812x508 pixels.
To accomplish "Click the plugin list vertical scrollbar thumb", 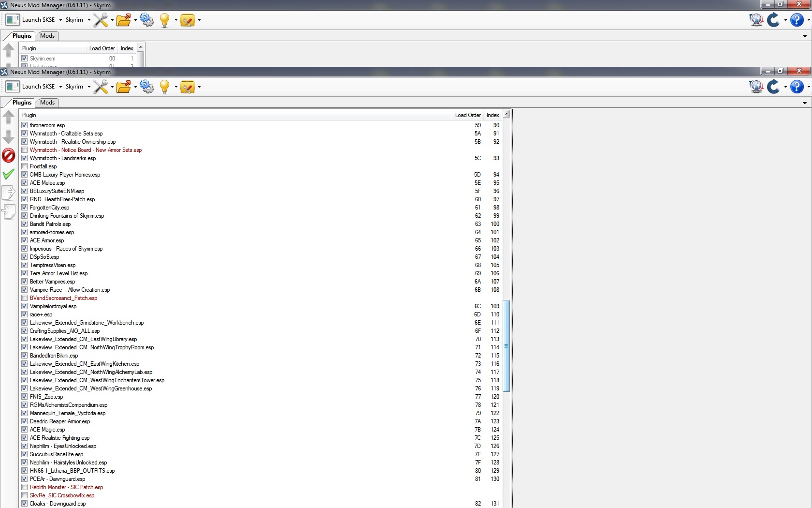I will pos(507,345).
